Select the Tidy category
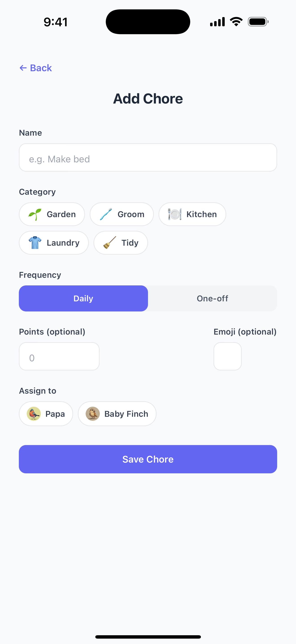296x644 pixels. 121,243
